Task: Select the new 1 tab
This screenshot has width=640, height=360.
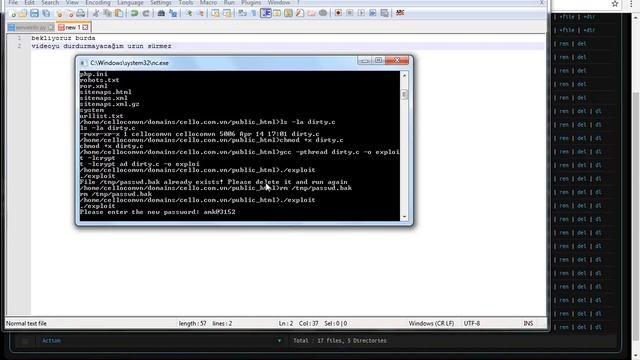Action: pyautogui.click(x=73, y=27)
